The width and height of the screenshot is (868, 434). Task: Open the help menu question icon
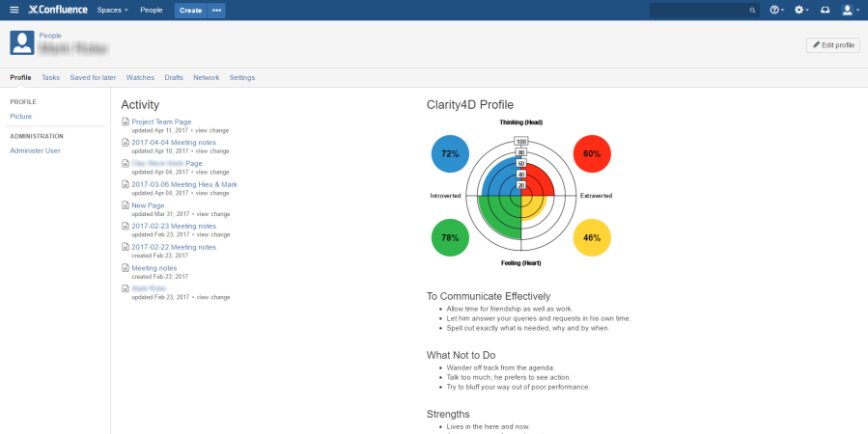point(776,10)
